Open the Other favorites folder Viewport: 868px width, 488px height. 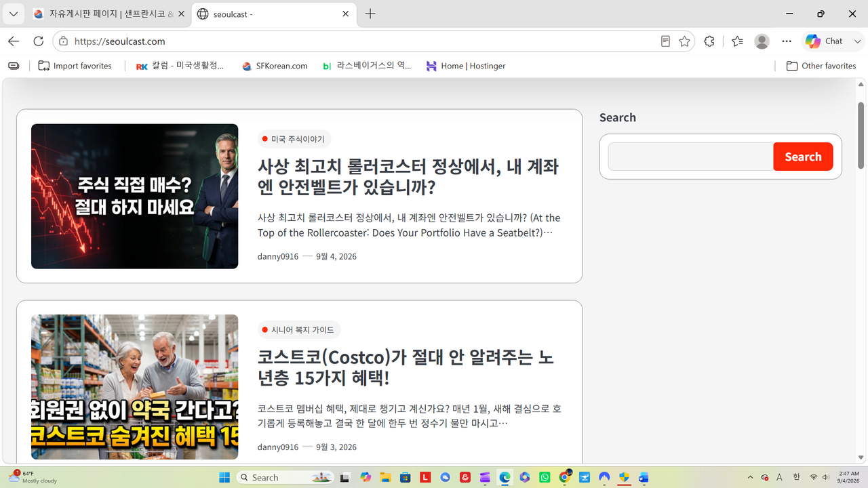click(821, 66)
